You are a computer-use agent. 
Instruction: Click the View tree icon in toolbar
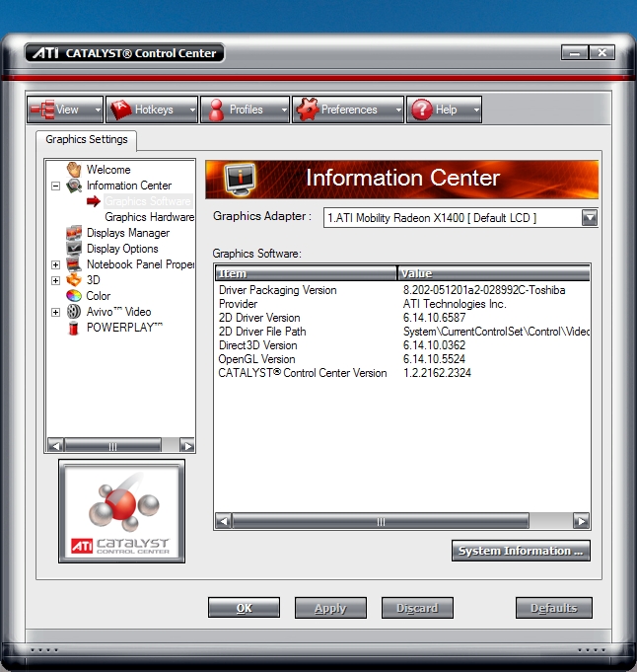(x=42, y=110)
